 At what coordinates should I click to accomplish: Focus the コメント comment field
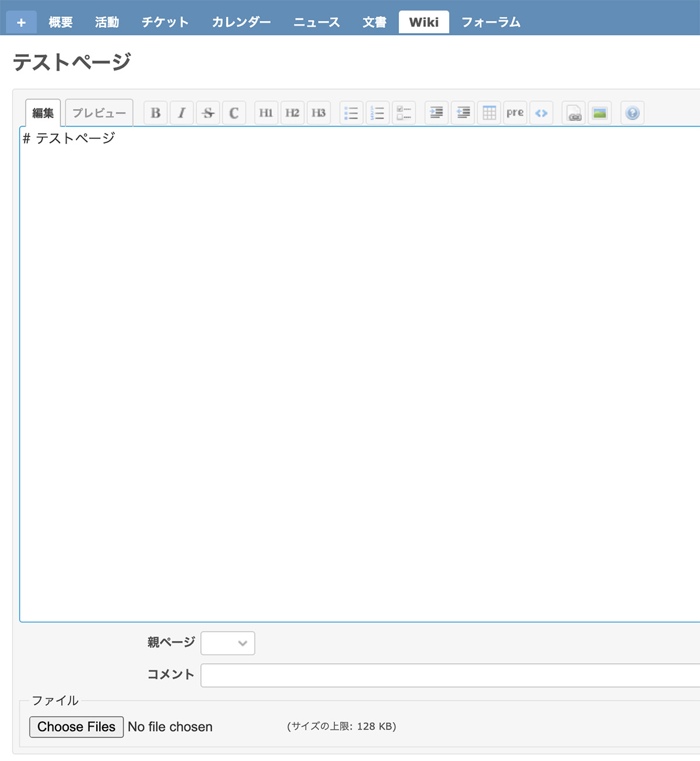450,675
